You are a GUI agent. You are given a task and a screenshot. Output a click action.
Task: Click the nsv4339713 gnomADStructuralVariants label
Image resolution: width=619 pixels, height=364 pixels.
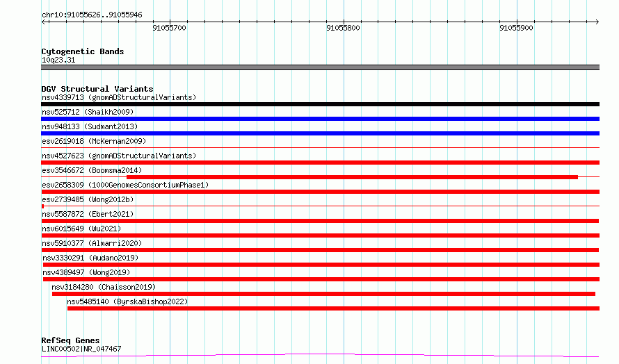[119, 97]
